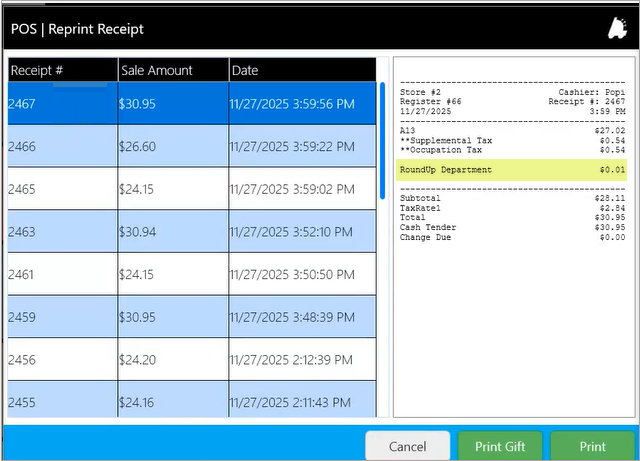Highlight receipt 2459 entry

pyautogui.click(x=190, y=317)
